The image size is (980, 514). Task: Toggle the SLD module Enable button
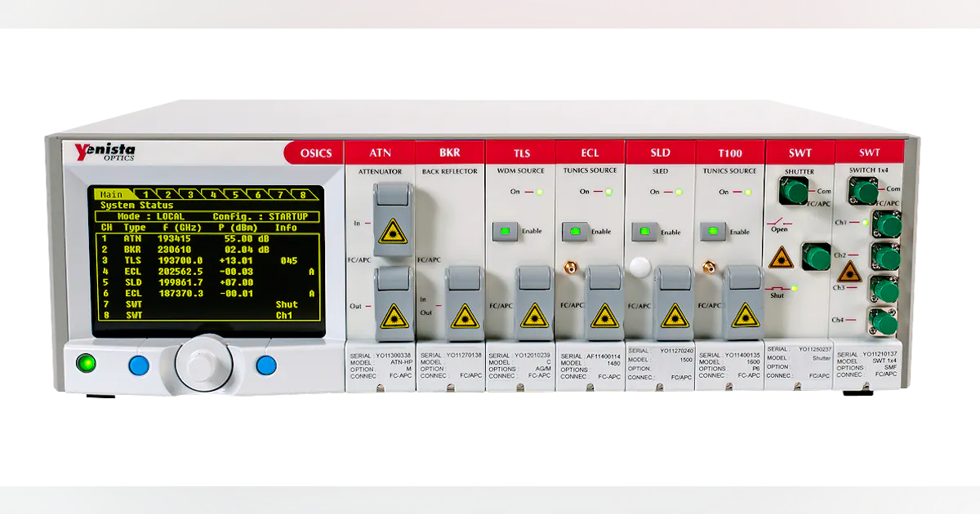(x=644, y=232)
